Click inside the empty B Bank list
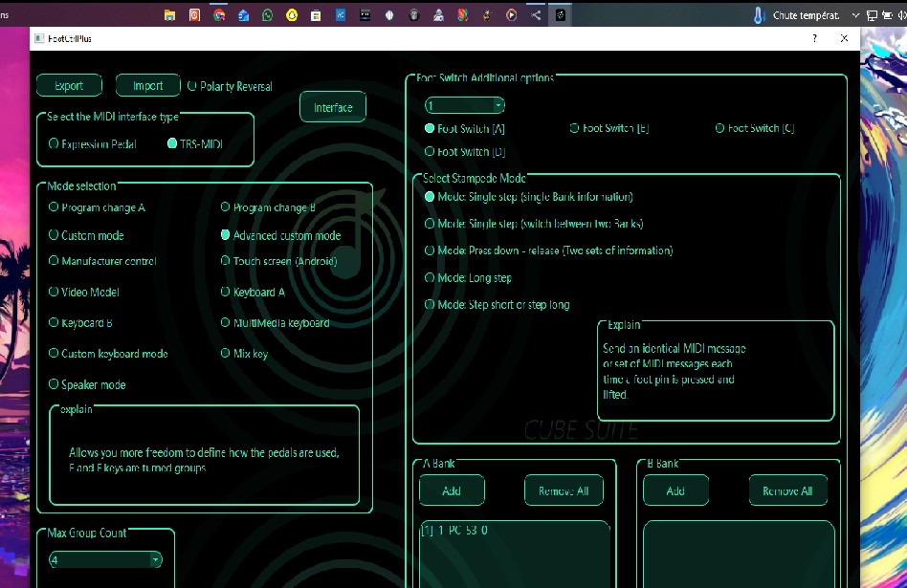 739,555
